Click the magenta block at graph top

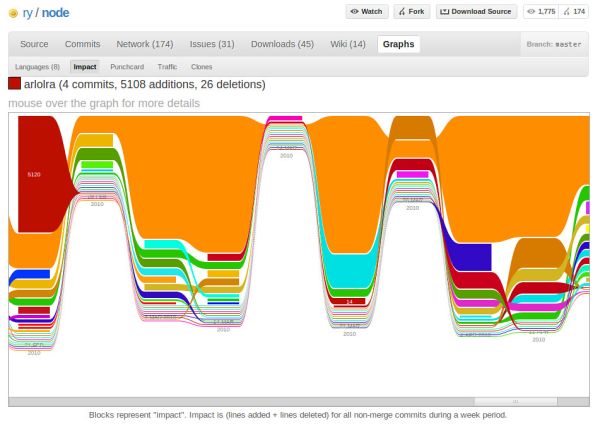(285, 118)
